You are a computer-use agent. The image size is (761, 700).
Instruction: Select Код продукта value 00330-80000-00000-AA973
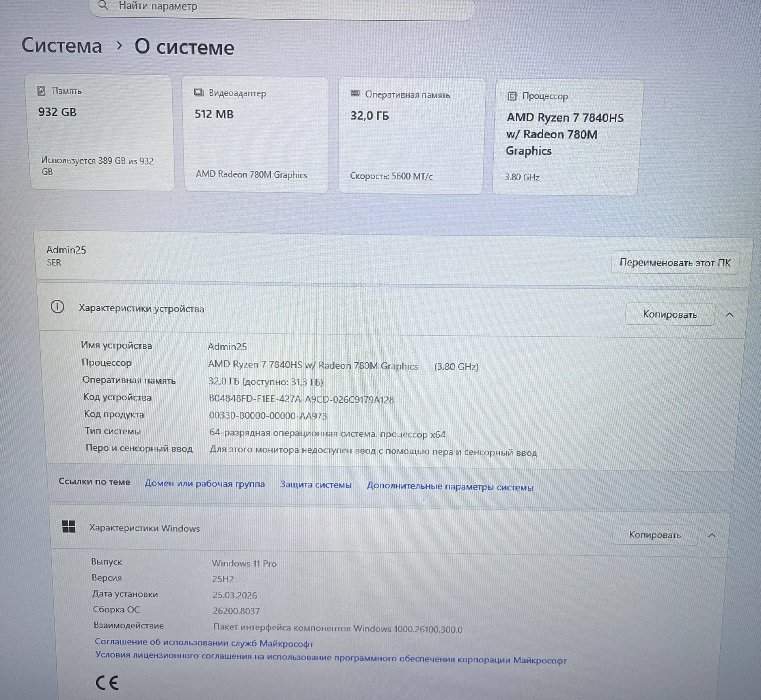click(x=268, y=416)
